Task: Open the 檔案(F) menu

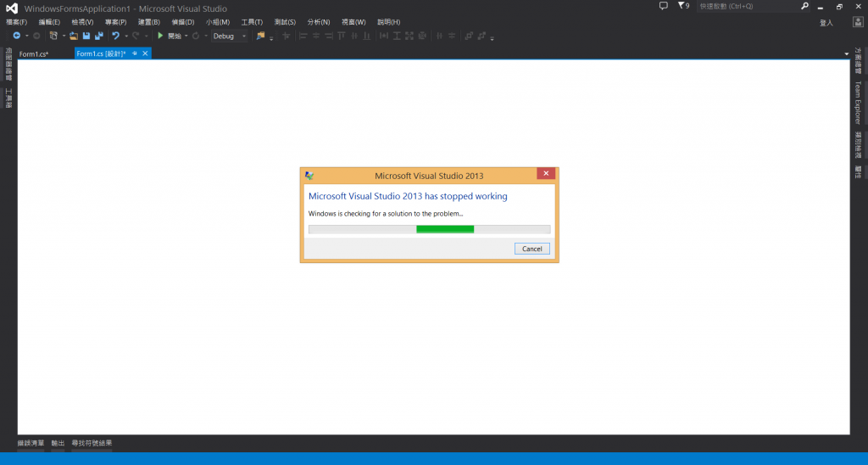Action: tap(17, 22)
